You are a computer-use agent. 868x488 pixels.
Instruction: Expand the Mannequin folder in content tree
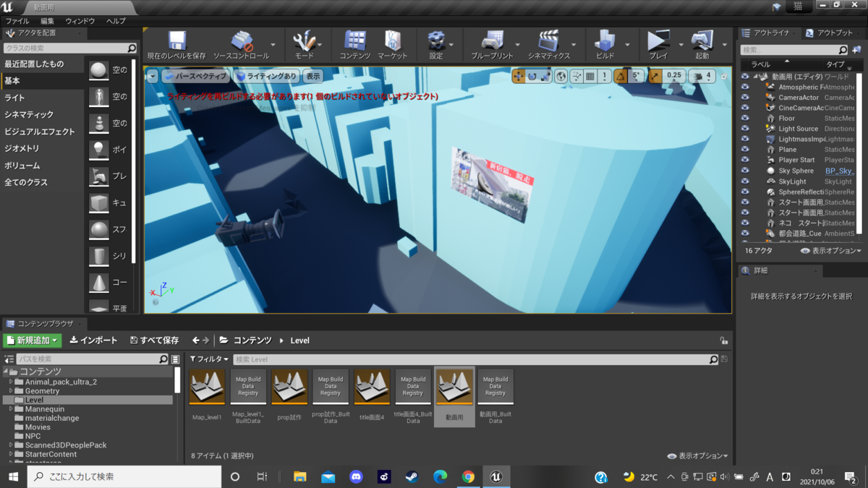(11, 409)
